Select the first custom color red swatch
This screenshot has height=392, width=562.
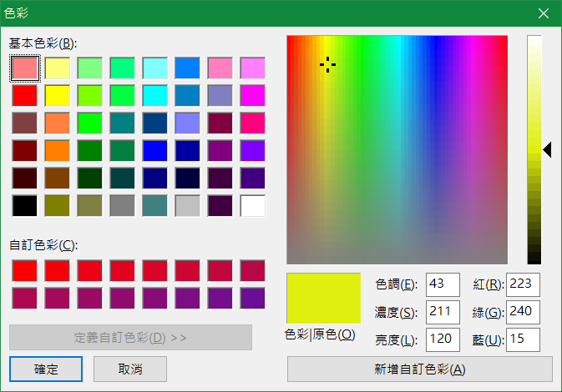click(25, 270)
